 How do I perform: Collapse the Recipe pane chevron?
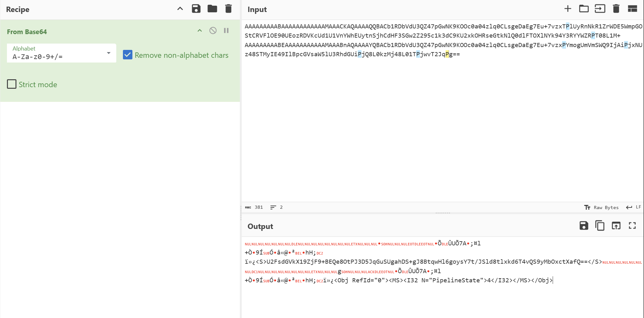click(x=180, y=9)
